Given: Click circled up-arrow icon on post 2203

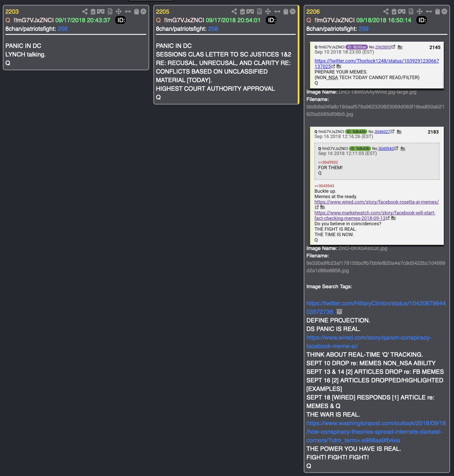Looking at the screenshot, I should coord(143,11).
